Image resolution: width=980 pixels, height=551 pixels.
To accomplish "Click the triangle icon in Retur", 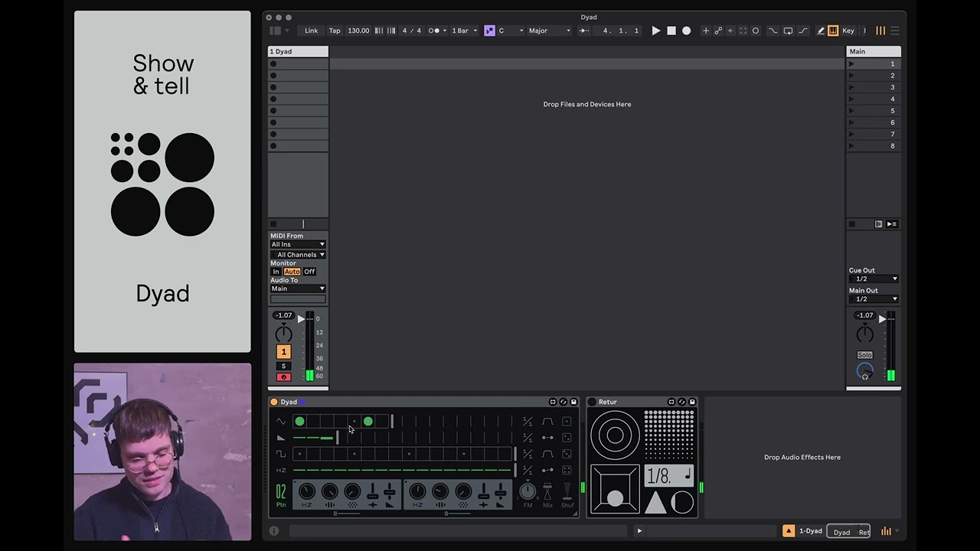I will [655, 503].
